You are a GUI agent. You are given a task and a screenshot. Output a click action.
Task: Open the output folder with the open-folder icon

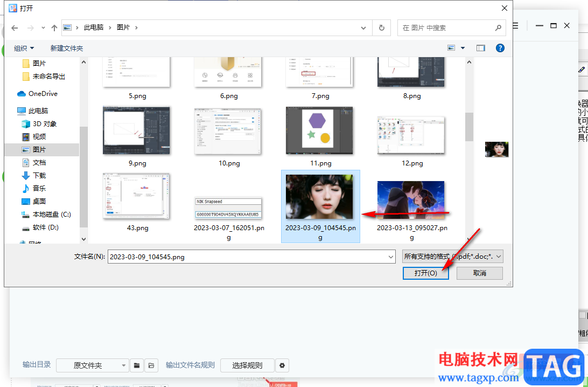151,365
